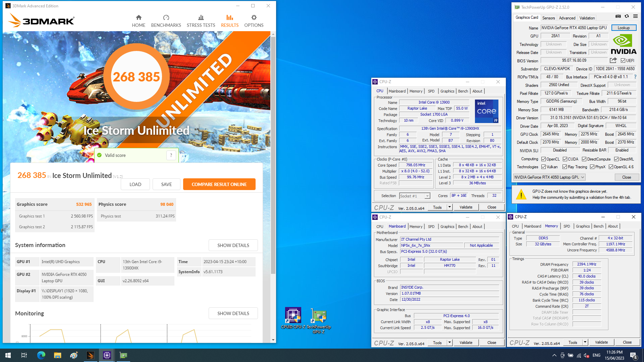
Task: Refresh GPU-Z with the refresh icon
Action: click(x=627, y=16)
